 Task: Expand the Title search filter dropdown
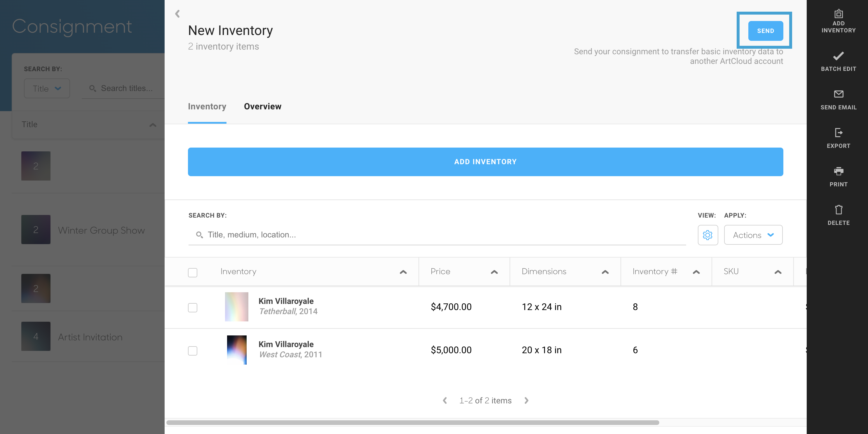tap(47, 88)
